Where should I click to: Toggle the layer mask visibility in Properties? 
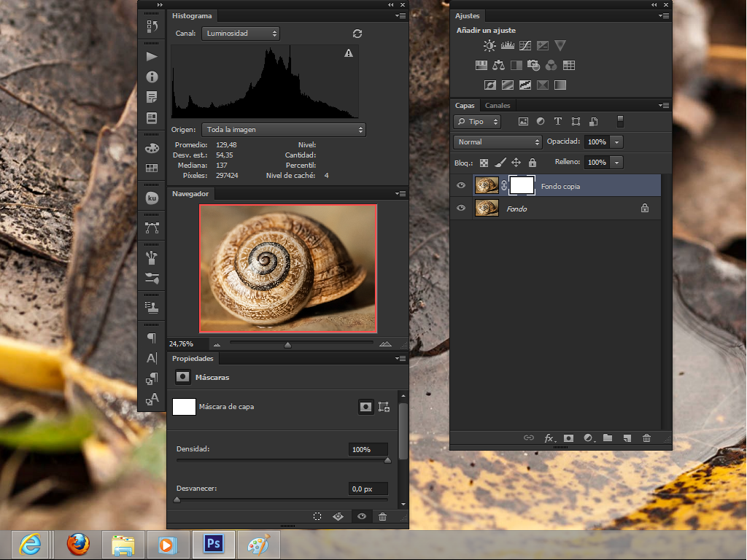point(361,516)
